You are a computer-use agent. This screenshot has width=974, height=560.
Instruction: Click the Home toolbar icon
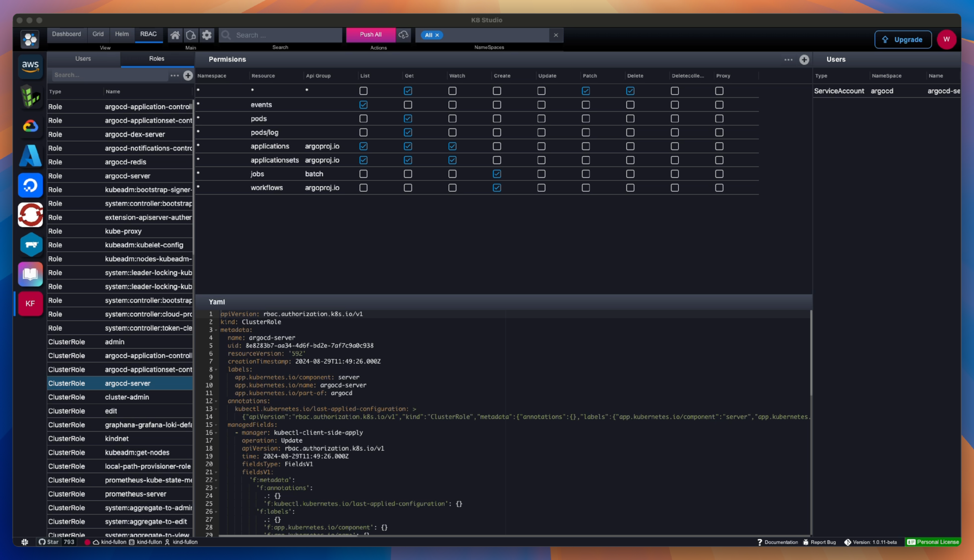coord(175,35)
